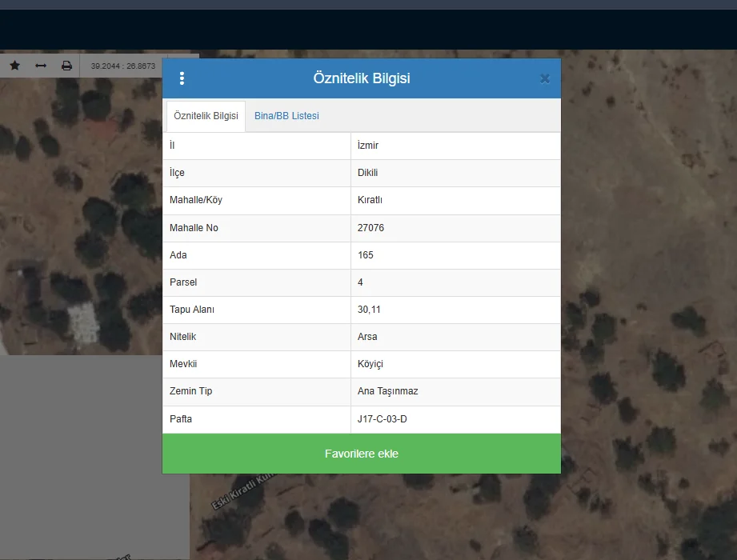Click the dialog title Öznitelik Bilgisi header text
Screen dimensions: 737x560
click(x=362, y=78)
